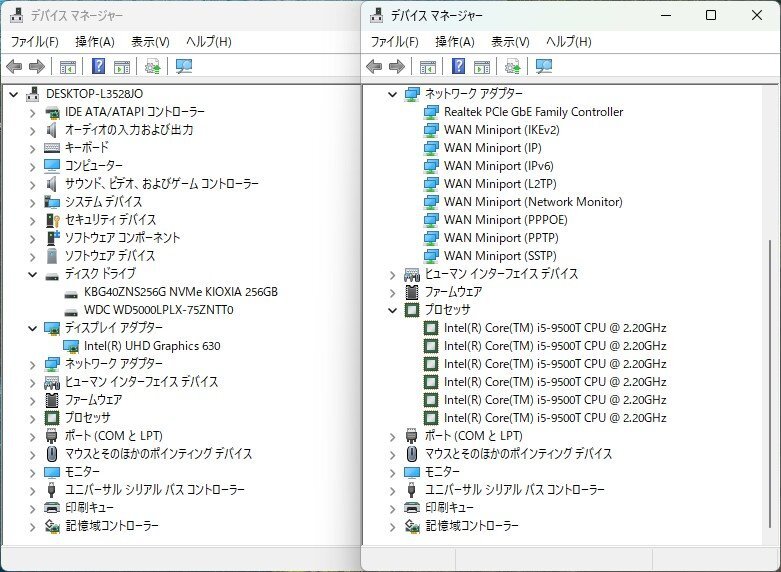
Task: Select オーディオの入力および出力 in left window
Action: [x=129, y=130]
